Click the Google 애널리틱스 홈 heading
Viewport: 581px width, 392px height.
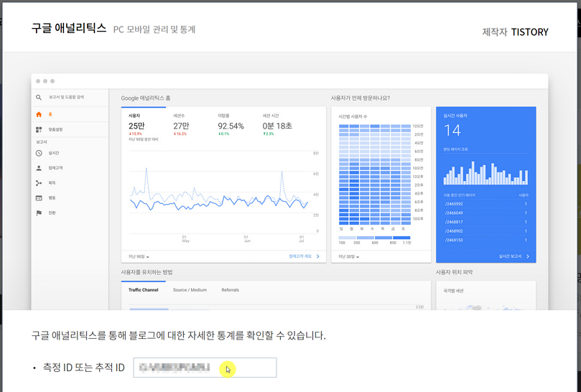[146, 98]
